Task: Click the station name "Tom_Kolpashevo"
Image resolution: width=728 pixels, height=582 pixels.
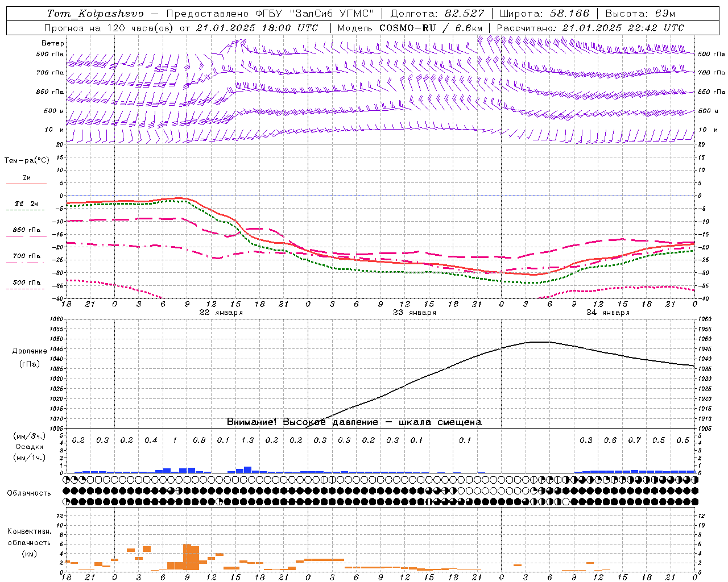Action: (96, 14)
